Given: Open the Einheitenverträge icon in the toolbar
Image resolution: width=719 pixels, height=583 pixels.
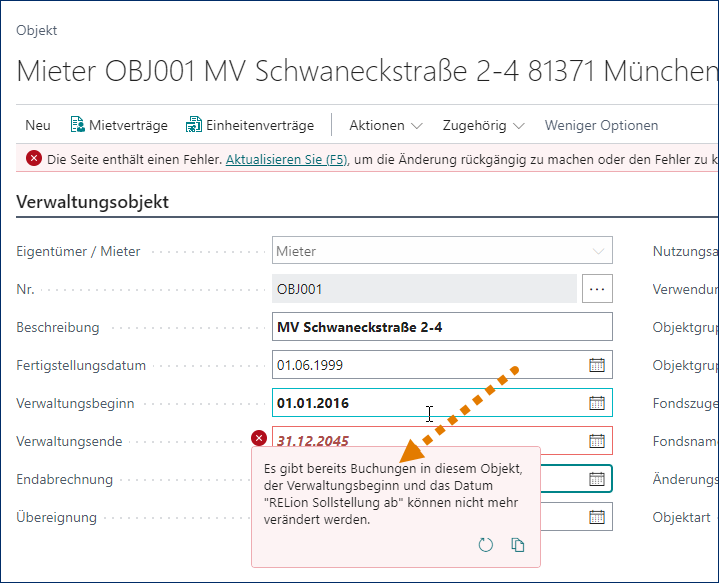Looking at the screenshot, I should (194, 125).
